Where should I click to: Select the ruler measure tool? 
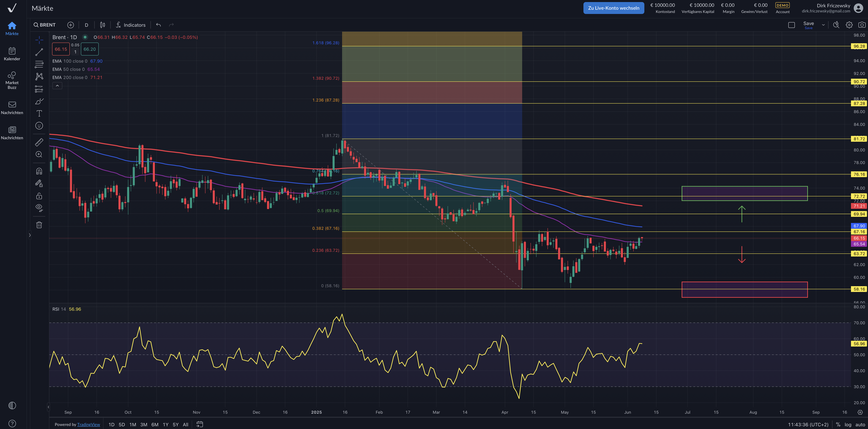point(39,142)
